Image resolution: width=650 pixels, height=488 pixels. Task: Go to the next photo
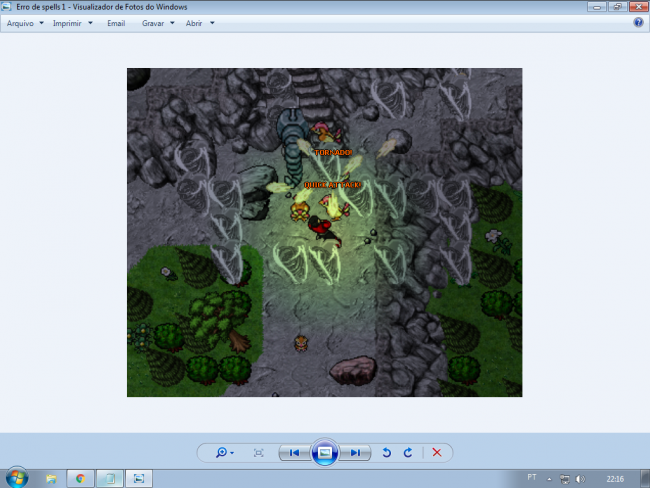pos(355,453)
